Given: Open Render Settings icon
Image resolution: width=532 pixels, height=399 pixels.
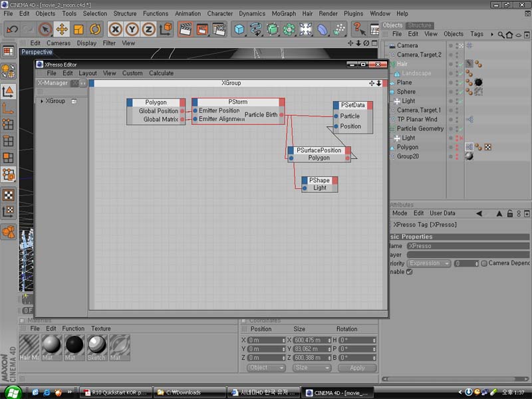Looking at the screenshot, I should pos(219,29).
